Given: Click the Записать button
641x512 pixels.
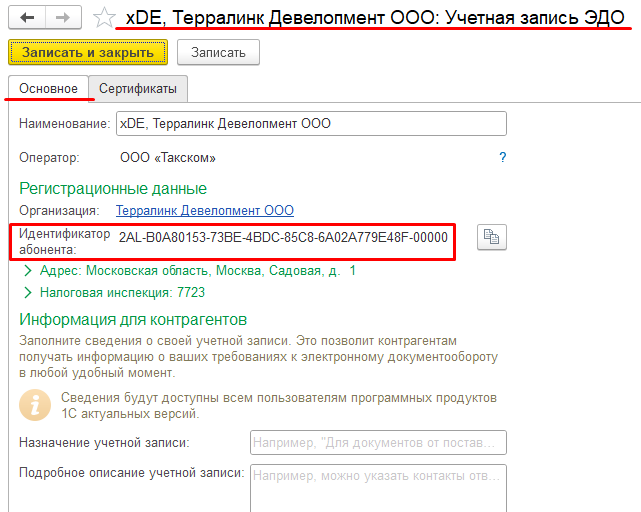Looking at the screenshot, I should click(x=218, y=52).
